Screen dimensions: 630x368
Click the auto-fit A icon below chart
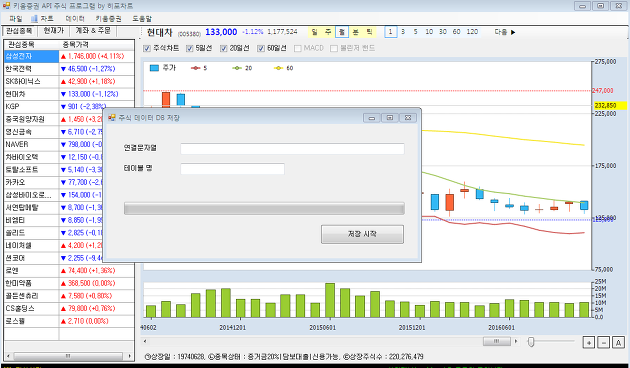click(618, 343)
